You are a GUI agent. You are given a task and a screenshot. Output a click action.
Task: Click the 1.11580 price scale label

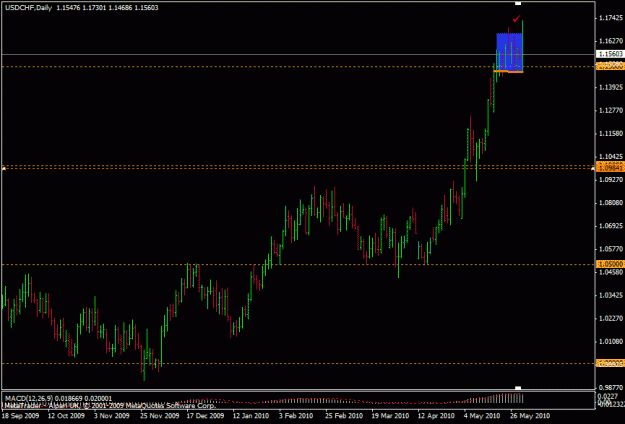click(x=610, y=133)
